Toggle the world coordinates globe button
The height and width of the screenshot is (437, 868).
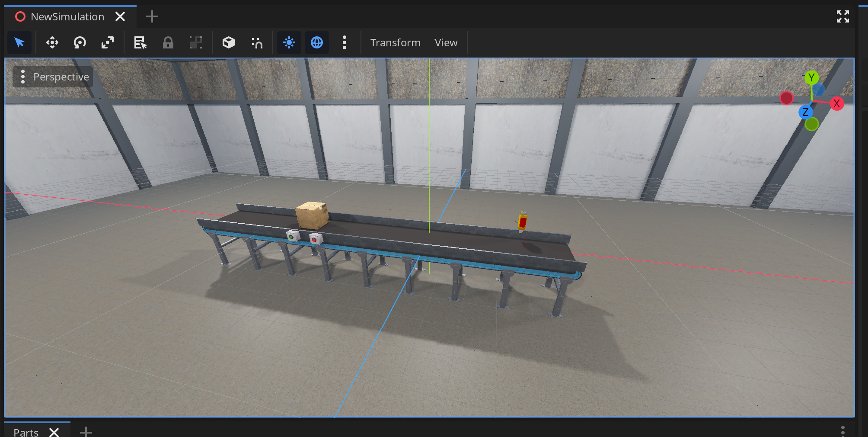click(x=316, y=42)
